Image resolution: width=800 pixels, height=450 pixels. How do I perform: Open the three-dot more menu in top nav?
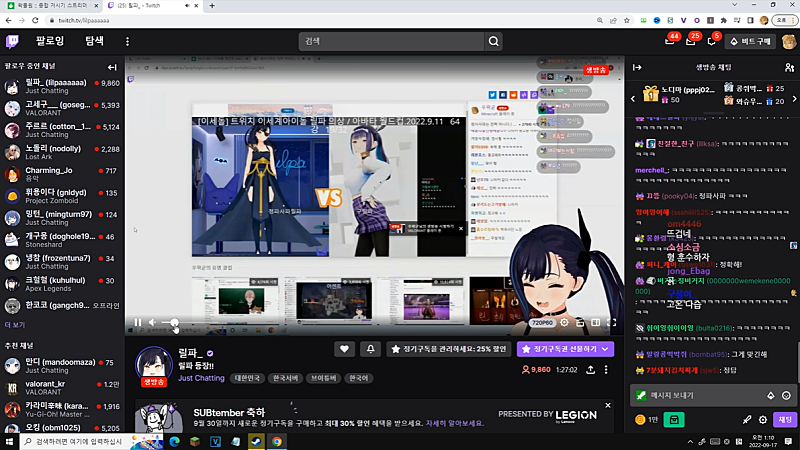(128, 41)
